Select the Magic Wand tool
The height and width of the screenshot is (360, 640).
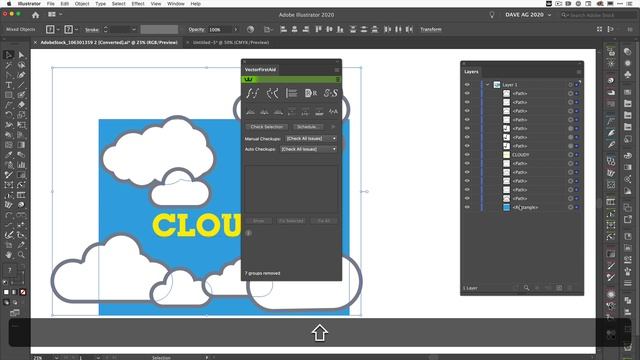pyautogui.click(x=8, y=65)
